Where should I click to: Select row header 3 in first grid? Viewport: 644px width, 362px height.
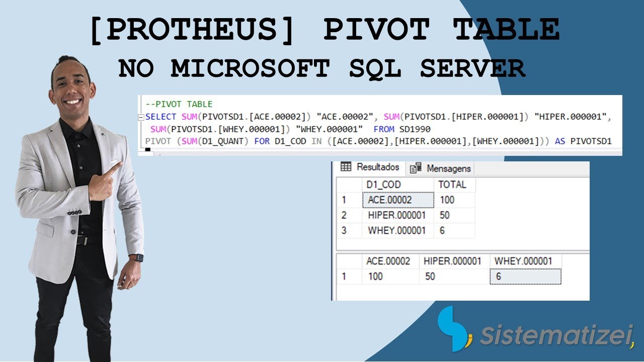point(350,231)
